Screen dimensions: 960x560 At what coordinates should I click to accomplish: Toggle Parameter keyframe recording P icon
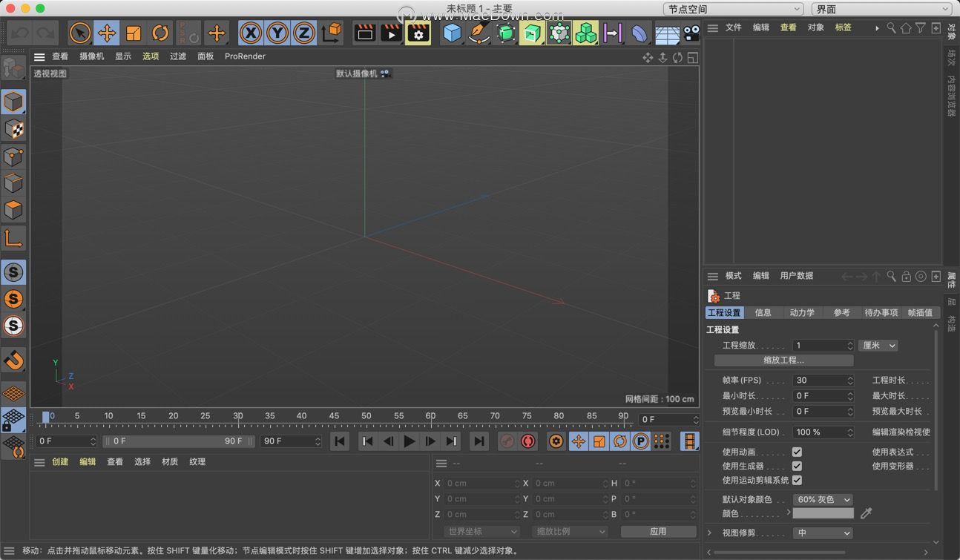[x=640, y=441]
